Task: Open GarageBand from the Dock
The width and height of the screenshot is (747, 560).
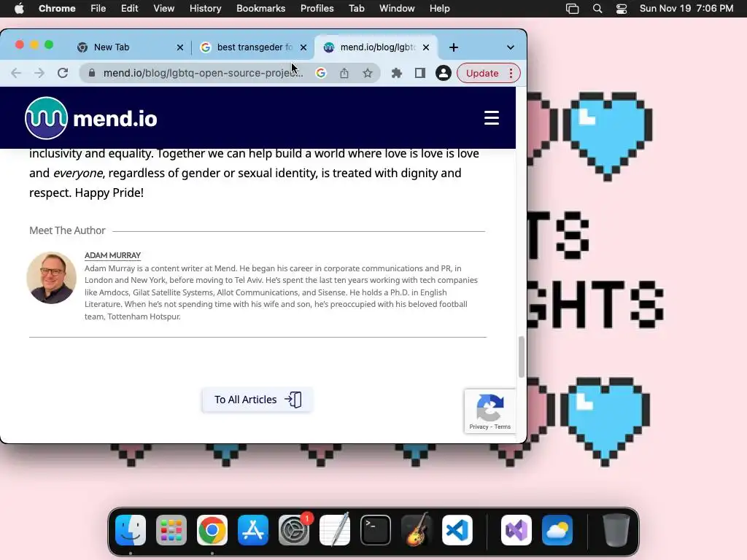Action: (417, 529)
